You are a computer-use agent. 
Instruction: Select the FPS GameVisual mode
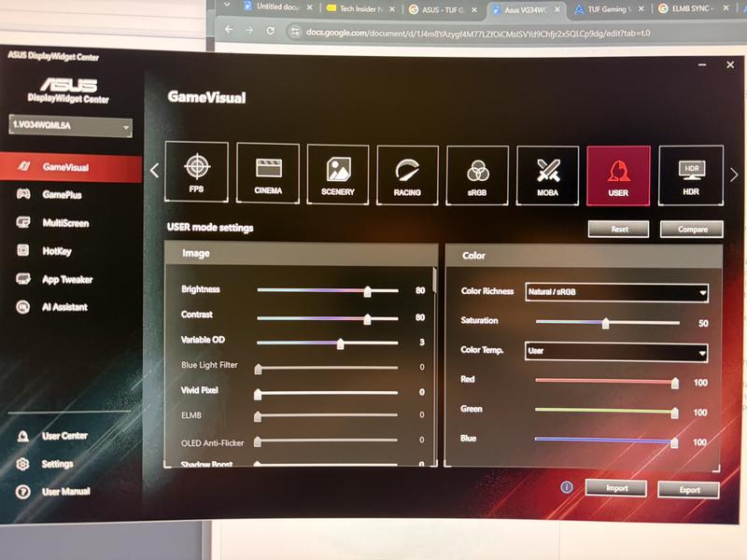[196, 172]
